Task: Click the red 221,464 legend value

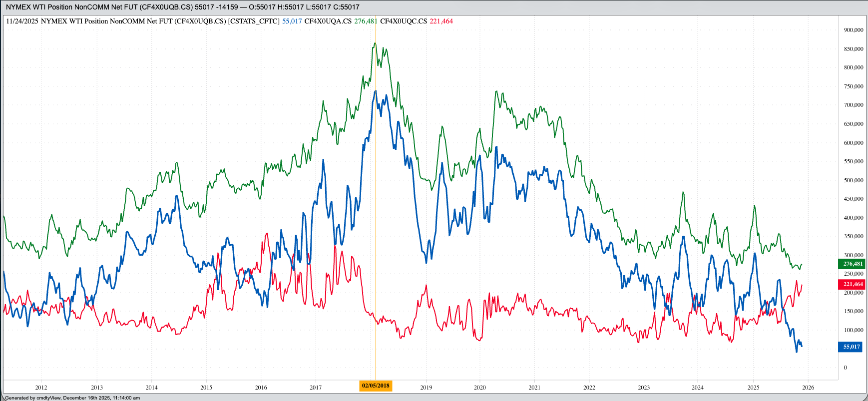Action: tap(441, 21)
